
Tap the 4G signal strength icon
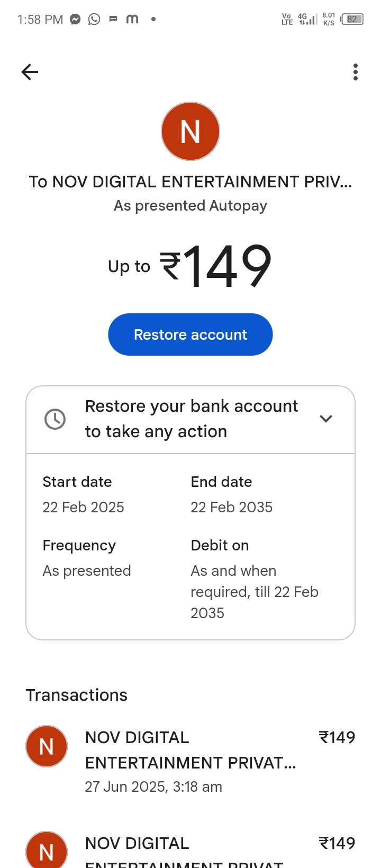point(307,20)
